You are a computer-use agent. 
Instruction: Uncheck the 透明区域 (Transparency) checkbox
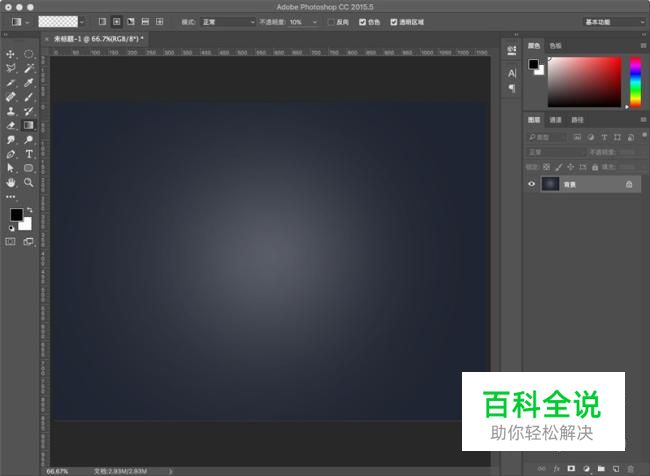point(394,21)
